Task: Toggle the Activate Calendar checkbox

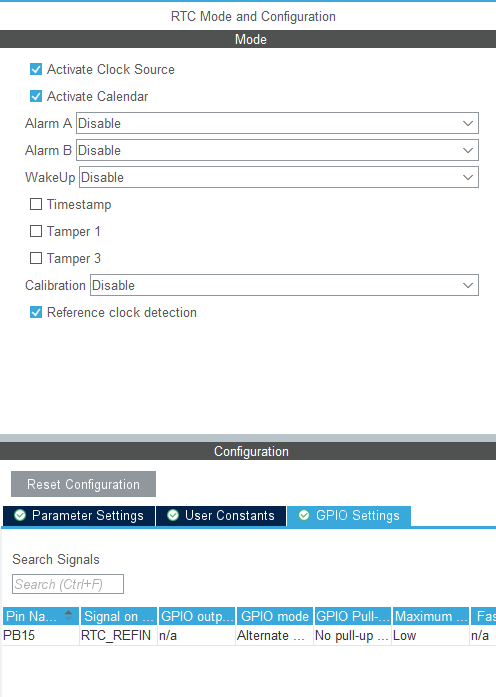Action: 36,96
